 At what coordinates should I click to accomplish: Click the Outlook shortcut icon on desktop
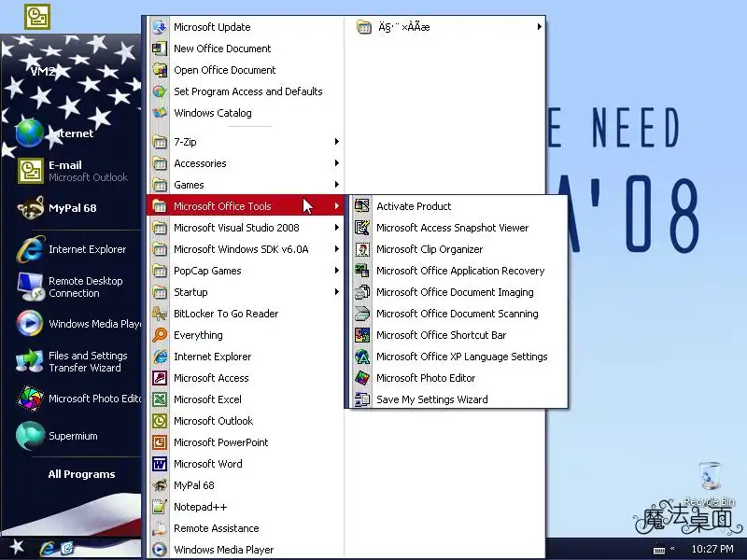tap(37, 16)
